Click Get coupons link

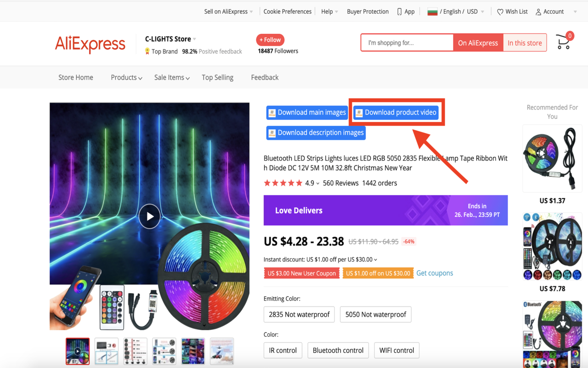tap(435, 273)
